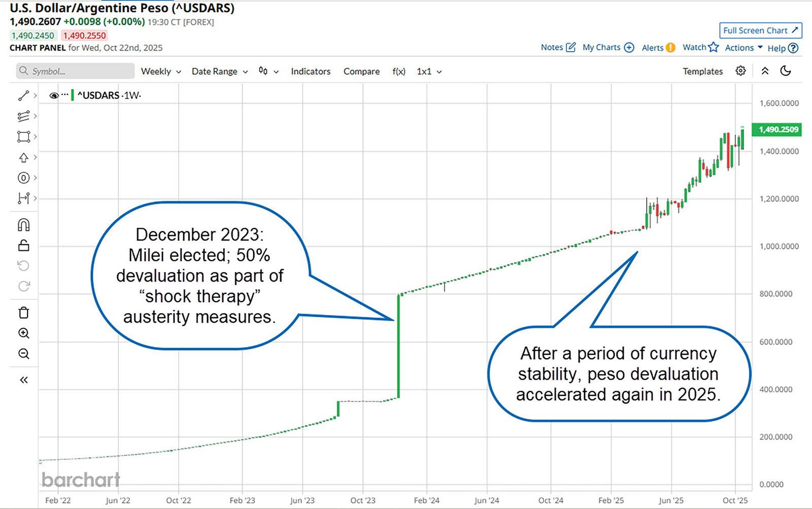
Task: Hide the ^USDARS series with eye icon
Action: pos(54,95)
